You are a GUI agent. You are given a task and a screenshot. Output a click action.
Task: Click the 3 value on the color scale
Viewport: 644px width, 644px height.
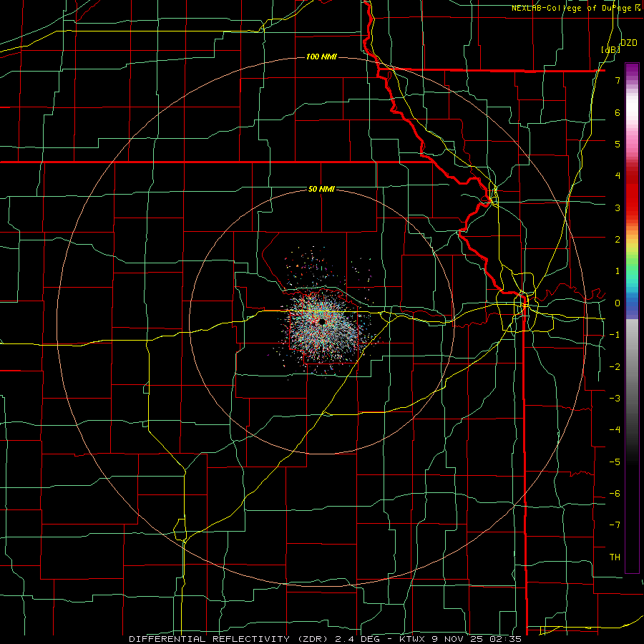click(x=618, y=208)
